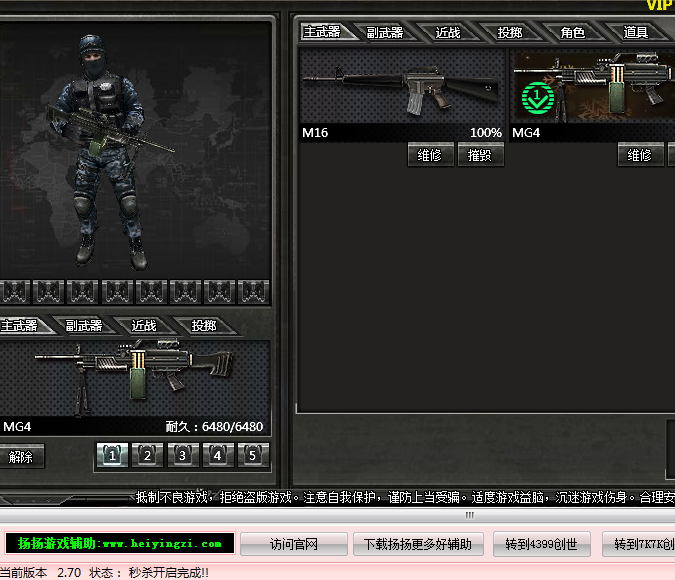
Task: Open the 角色 inventory tab
Action: (572, 32)
